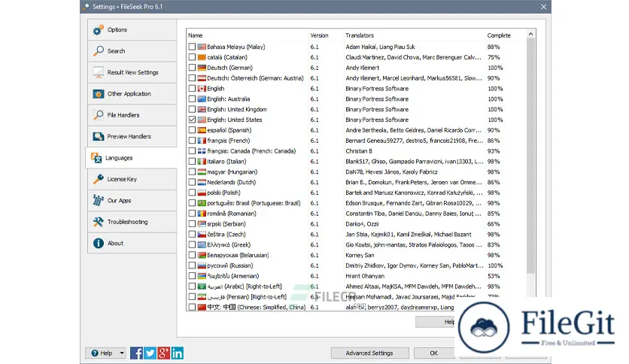Click the Advanced Settings button
629x364 pixels.
click(x=369, y=353)
